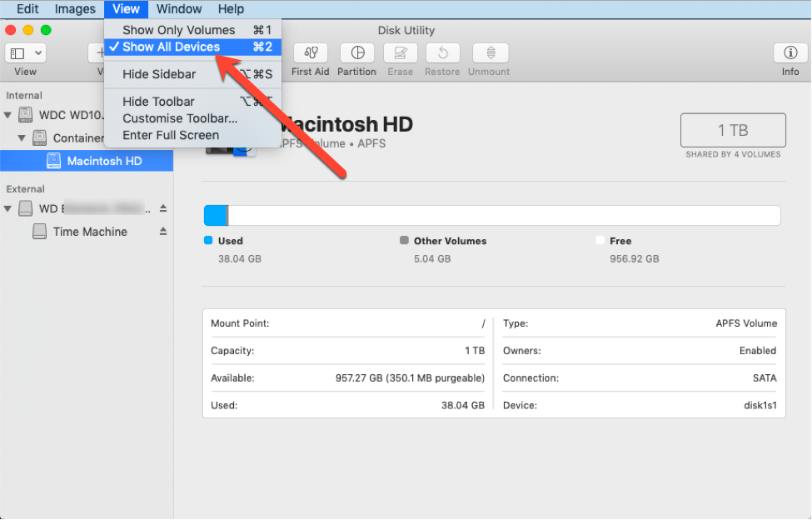Image resolution: width=812 pixels, height=520 pixels.
Task: Select the checked Show All Devices option
Action: [x=192, y=47]
